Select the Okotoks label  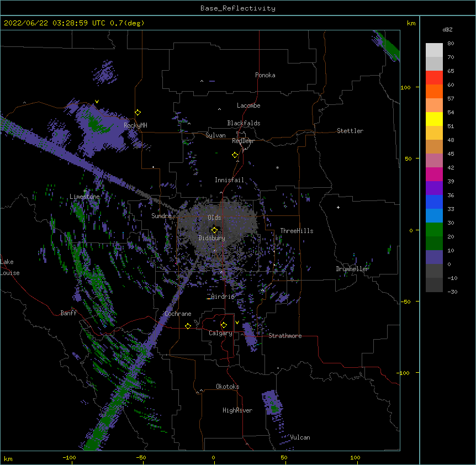pyautogui.click(x=228, y=387)
